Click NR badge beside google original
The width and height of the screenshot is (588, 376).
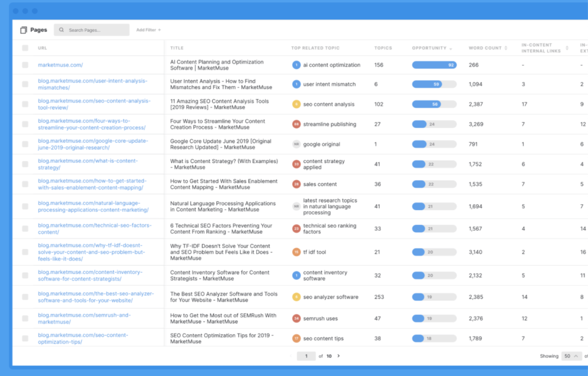pos(296,144)
